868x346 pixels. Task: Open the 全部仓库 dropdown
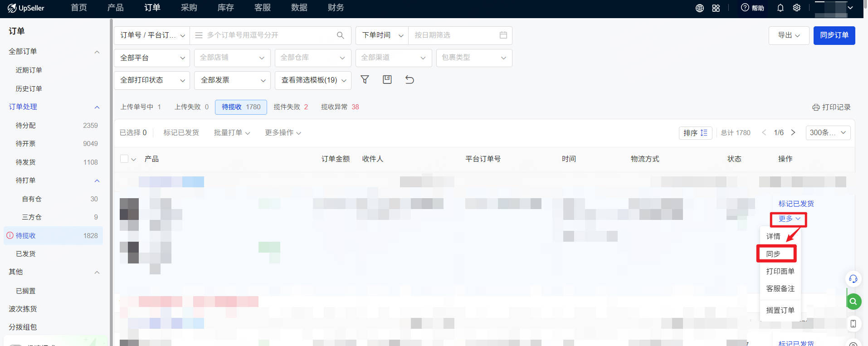click(313, 58)
